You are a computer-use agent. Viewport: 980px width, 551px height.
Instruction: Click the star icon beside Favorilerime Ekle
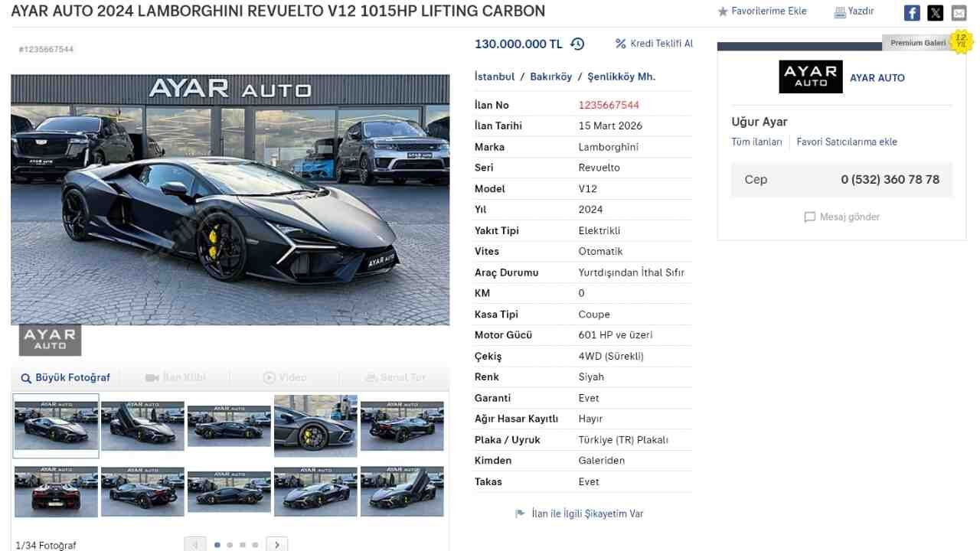(x=723, y=11)
